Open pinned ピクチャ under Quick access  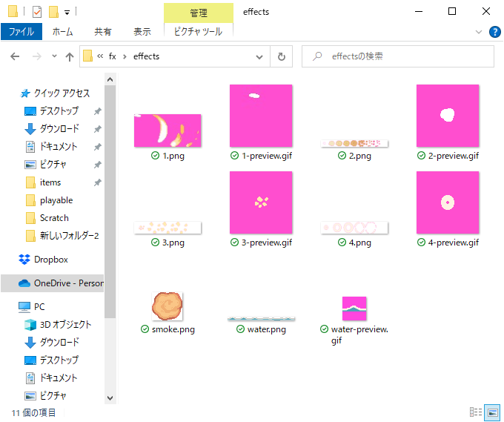(53, 165)
